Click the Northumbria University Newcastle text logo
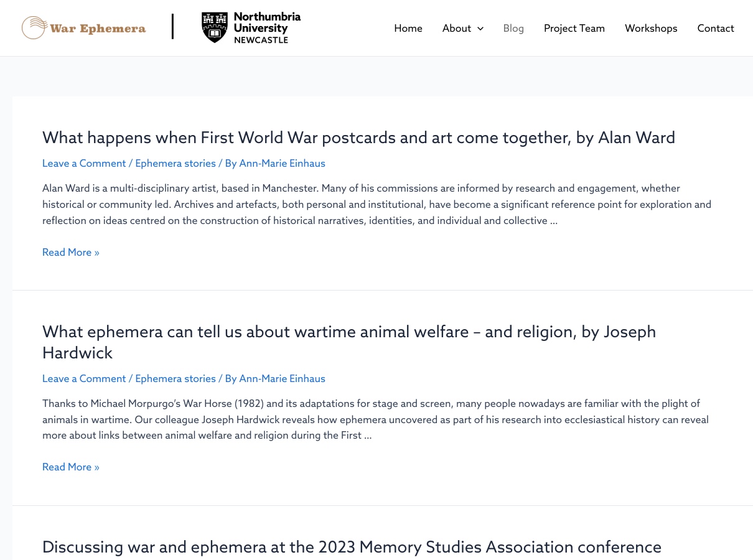Image resolution: width=753 pixels, height=560 pixels. (x=267, y=28)
